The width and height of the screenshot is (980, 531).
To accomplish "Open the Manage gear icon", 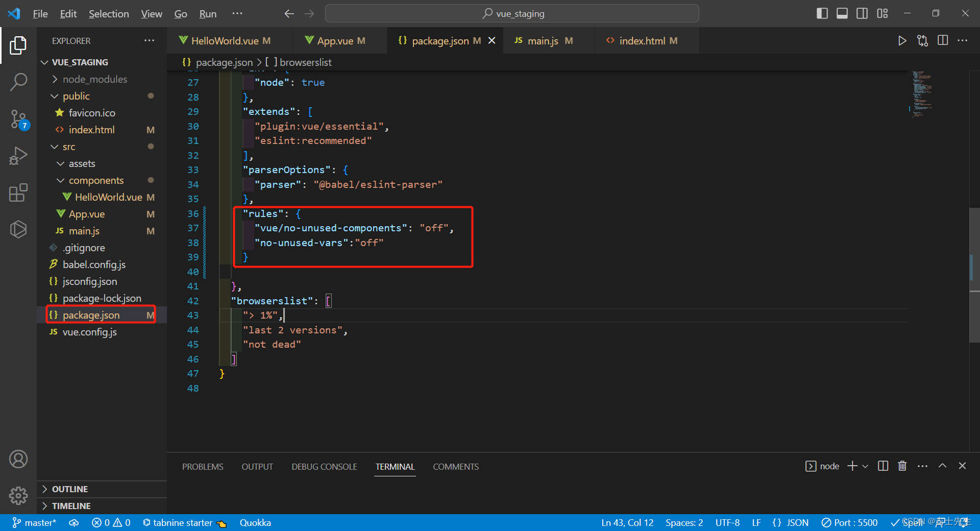I will click(18, 495).
